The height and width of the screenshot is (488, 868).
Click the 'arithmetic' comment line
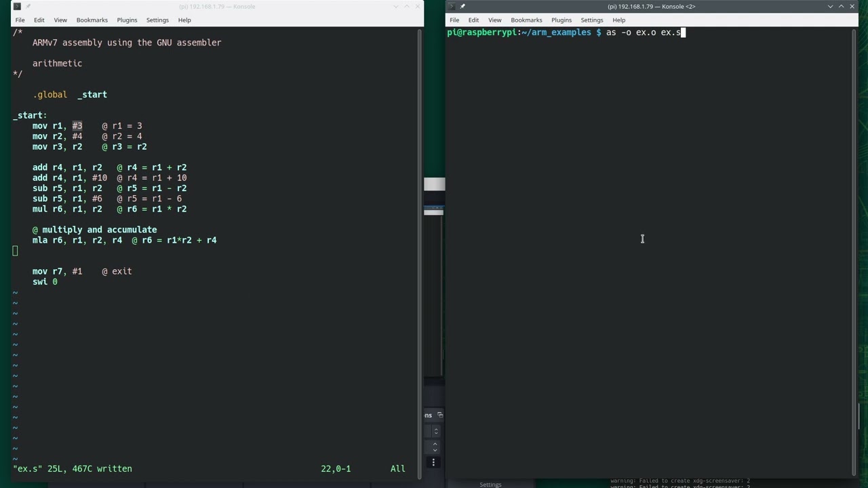57,64
